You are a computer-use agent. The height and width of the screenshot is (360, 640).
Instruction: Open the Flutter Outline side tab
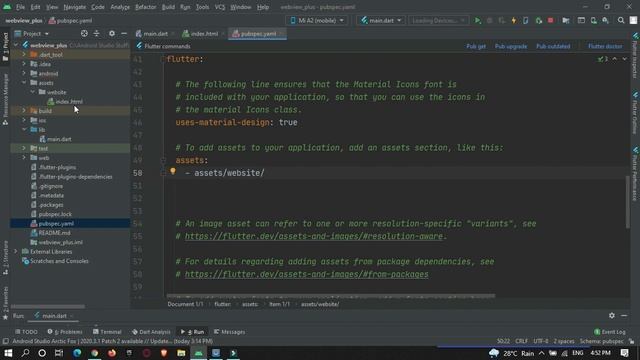[x=635, y=113]
